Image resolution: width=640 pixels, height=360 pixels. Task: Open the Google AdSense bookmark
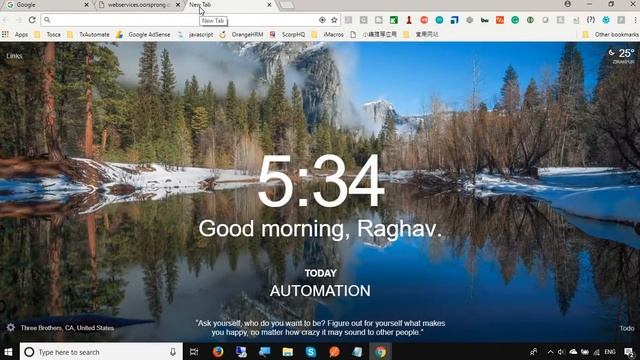click(143, 35)
